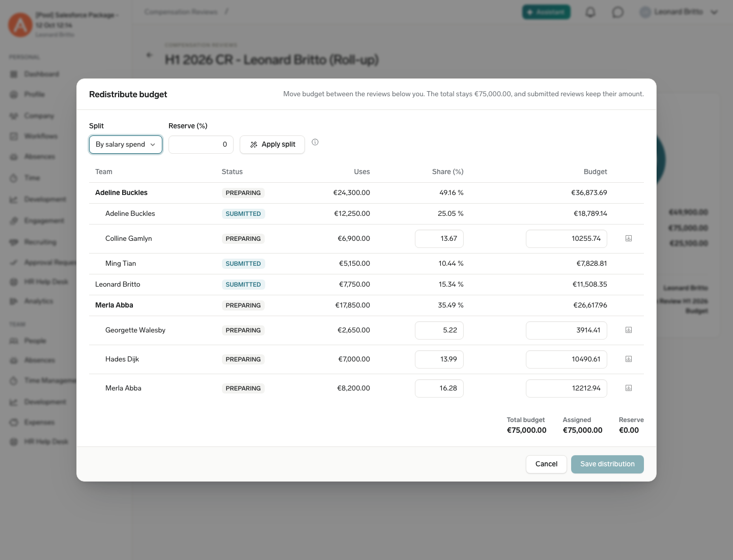Click the Budget column header
Image resolution: width=733 pixels, height=560 pixels.
pyautogui.click(x=595, y=172)
